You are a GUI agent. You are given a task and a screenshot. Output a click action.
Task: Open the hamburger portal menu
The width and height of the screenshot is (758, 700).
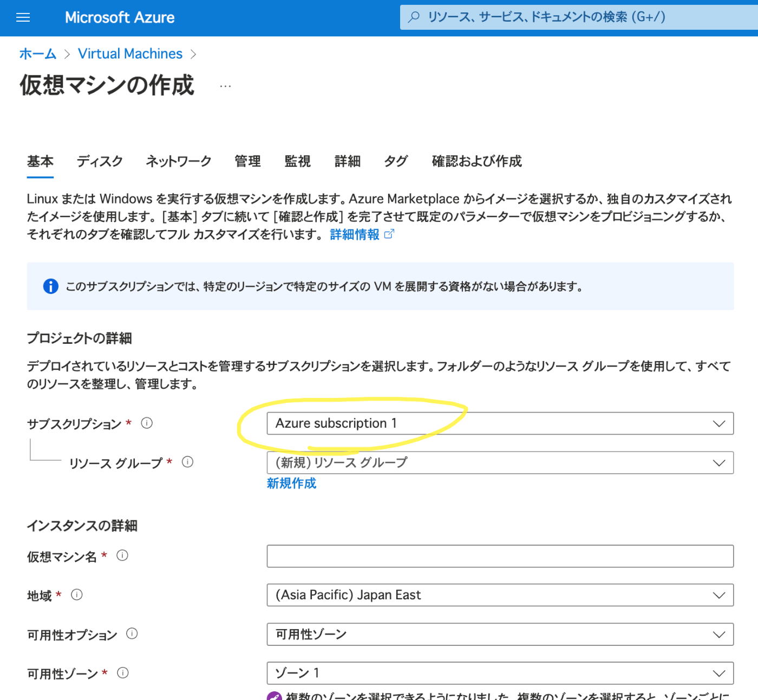tap(23, 18)
